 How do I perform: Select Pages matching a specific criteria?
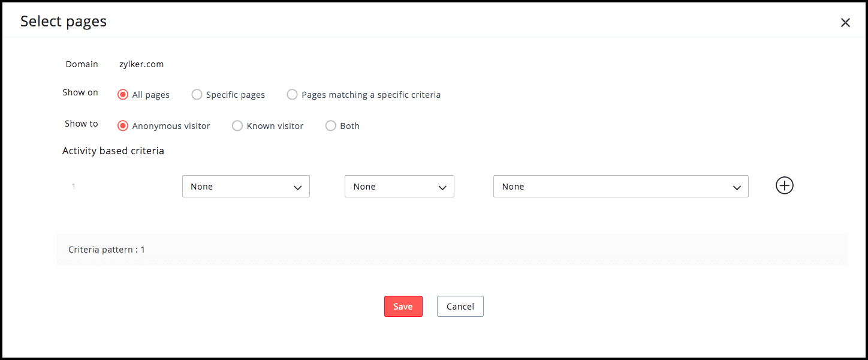pyautogui.click(x=293, y=95)
